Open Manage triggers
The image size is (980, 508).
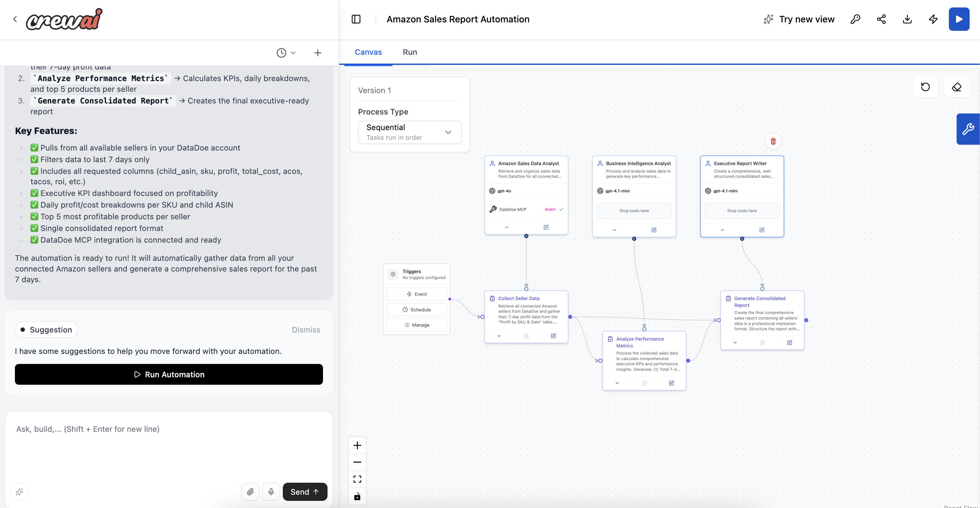coord(417,325)
